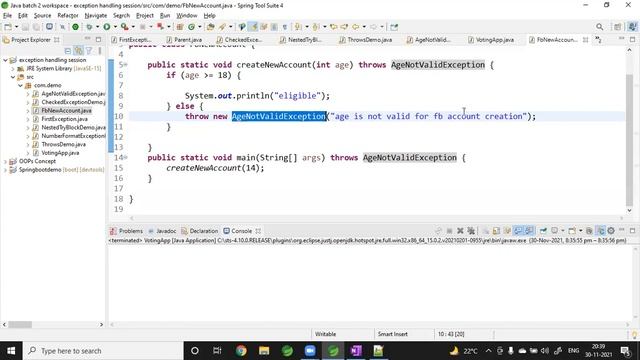This screenshot has height=360, width=640.
Task: Collapse the exception handling session project
Action: [5, 60]
